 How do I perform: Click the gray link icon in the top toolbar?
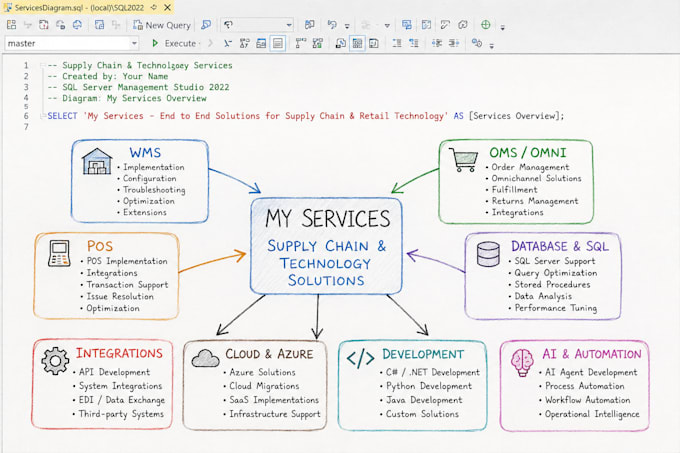[x=463, y=25]
